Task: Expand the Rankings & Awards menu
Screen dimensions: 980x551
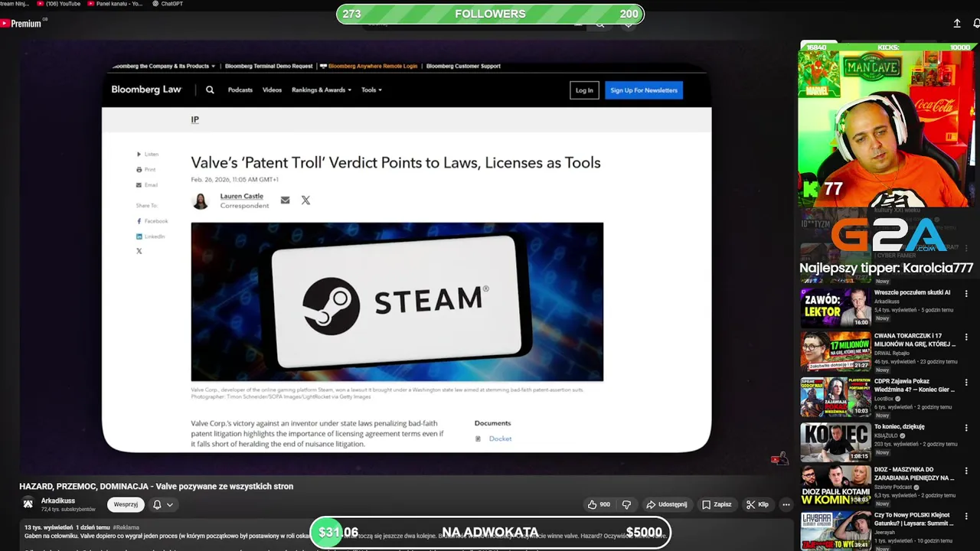Action: [x=322, y=90]
